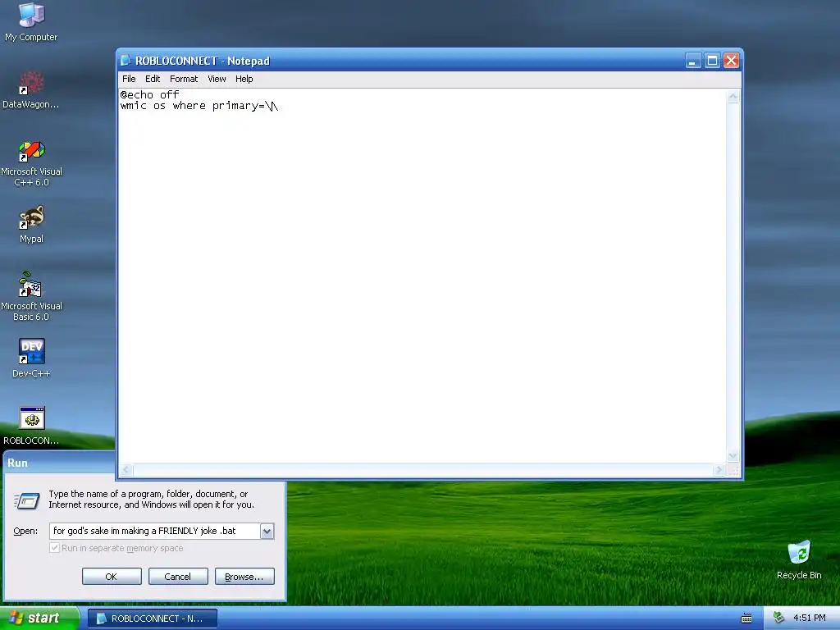Image resolution: width=840 pixels, height=630 pixels.
Task: Click Browse... in the Run dialog
Action: (244, 577)
